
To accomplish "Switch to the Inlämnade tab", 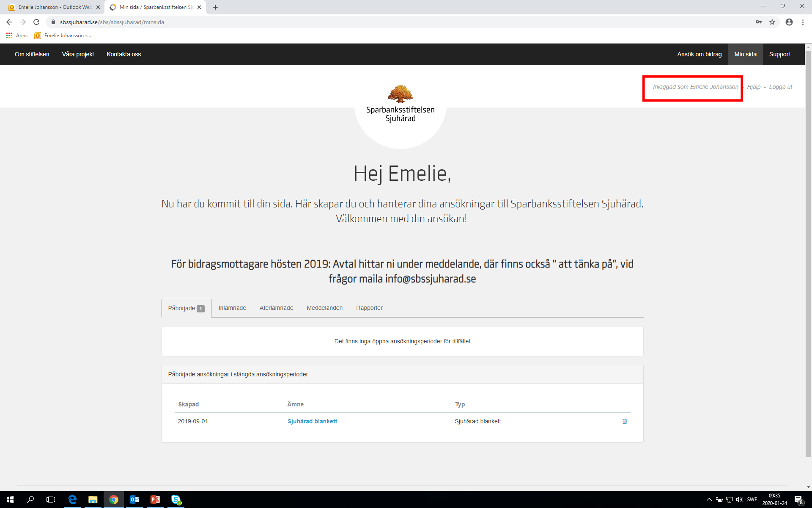I will [232, 308].
